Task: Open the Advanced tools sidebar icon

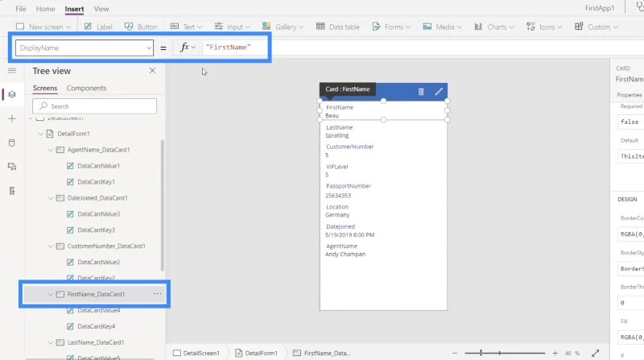Action: [x=12, y=191]
